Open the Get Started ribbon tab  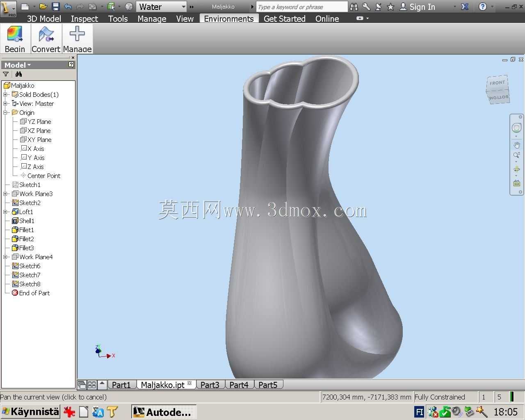[x=285, y=18]
